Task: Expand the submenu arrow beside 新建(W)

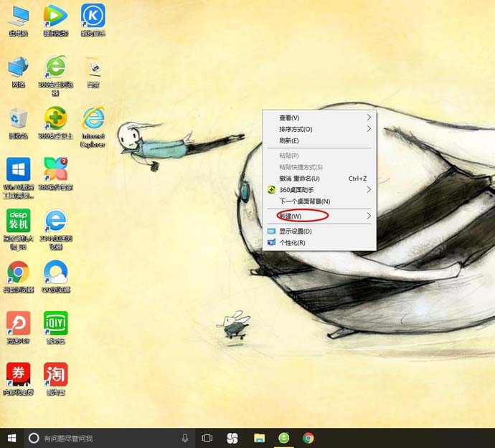Action: (x=369, y=216)
